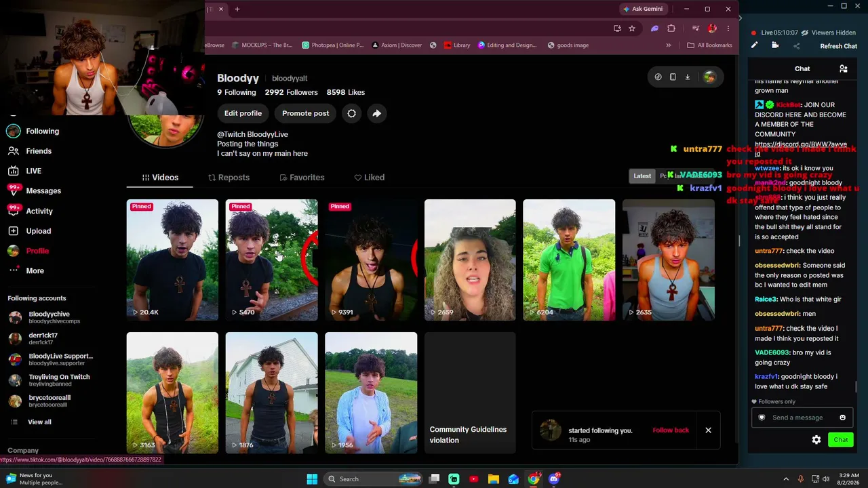The image size is (868, 488).
Task: Click the share icon in Kick stream panel
Action: [x=797, y=46]
